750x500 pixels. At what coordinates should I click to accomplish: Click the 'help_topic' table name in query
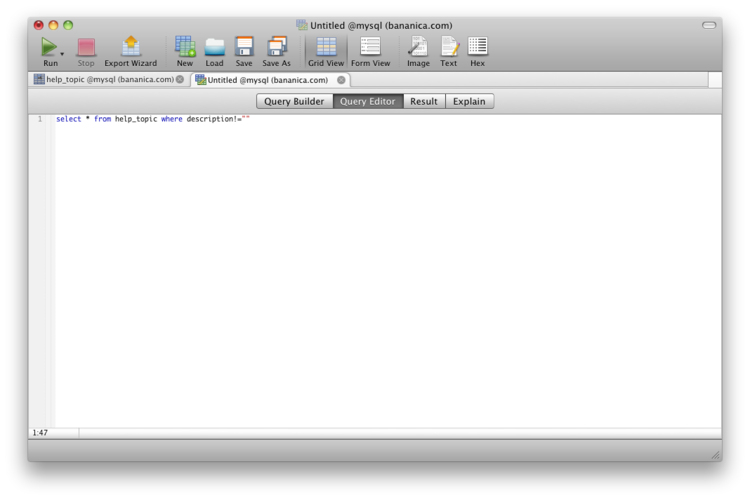click(136, 119)
